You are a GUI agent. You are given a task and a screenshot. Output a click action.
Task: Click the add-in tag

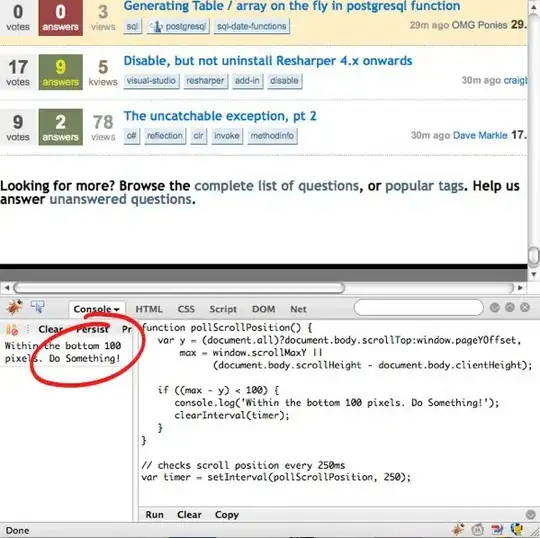[x=247, y=81]
